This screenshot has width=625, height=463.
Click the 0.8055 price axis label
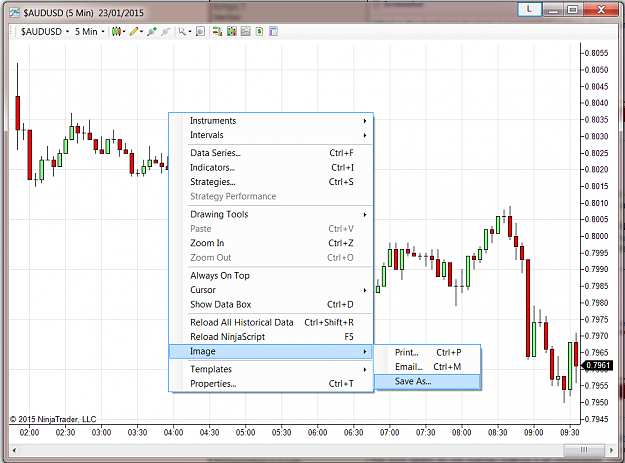tap(597, 53)
